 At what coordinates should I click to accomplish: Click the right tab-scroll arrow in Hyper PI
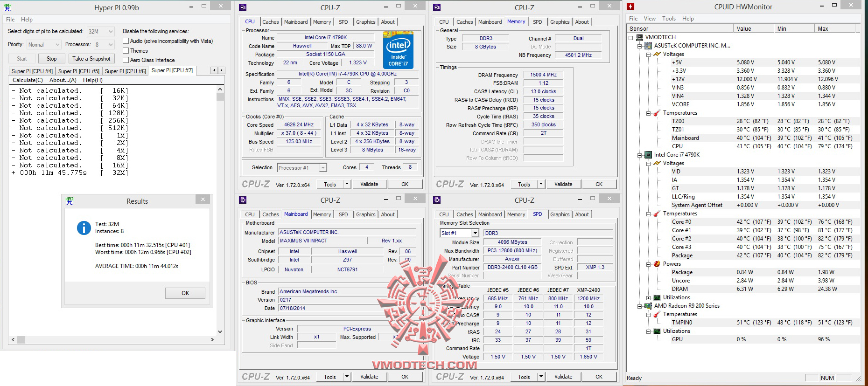point(222,70)
